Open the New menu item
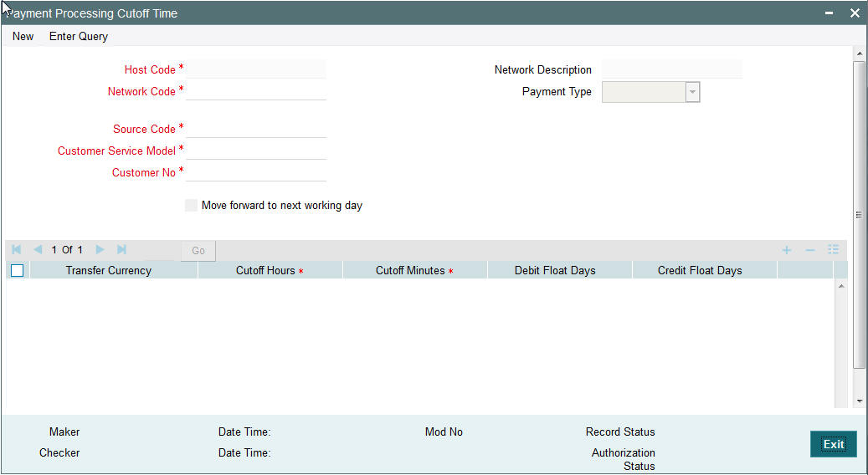The height and width of the screenshot is (475, 868). pyautogui.click(x=23, y=37)
